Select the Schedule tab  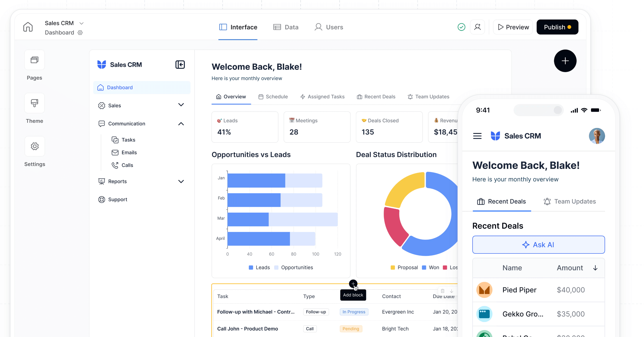point(273,97)
